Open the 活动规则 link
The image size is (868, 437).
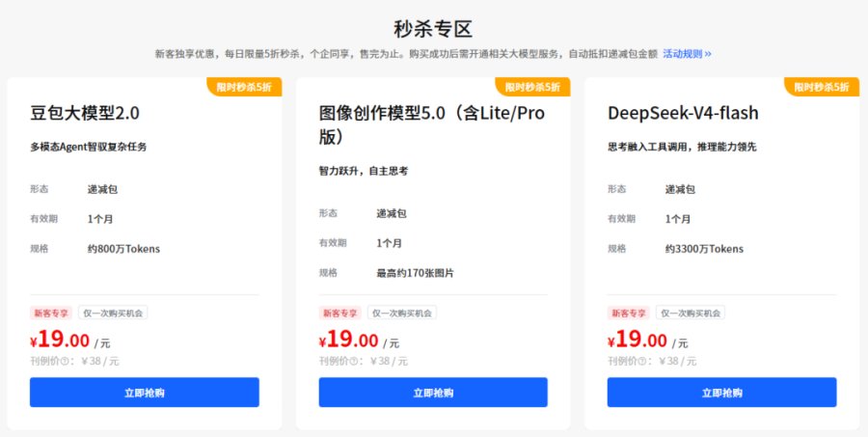tap(687, 54)
